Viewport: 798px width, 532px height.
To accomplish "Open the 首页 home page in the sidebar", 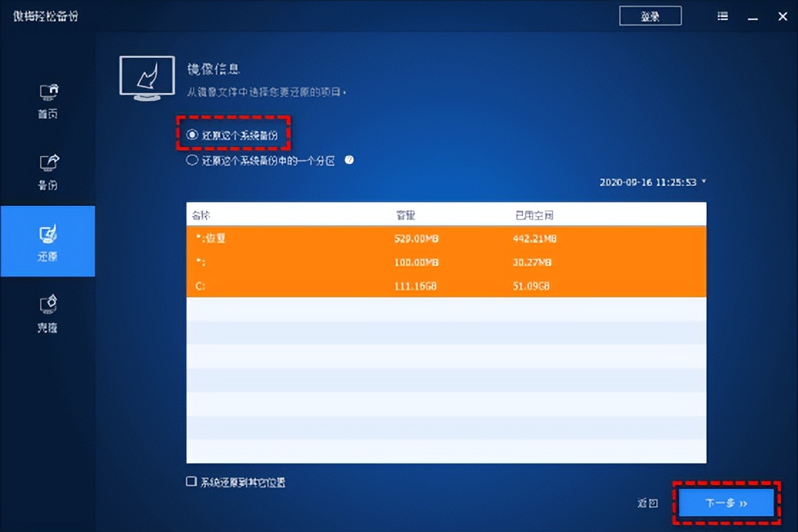I will click(x=47, y=100).
